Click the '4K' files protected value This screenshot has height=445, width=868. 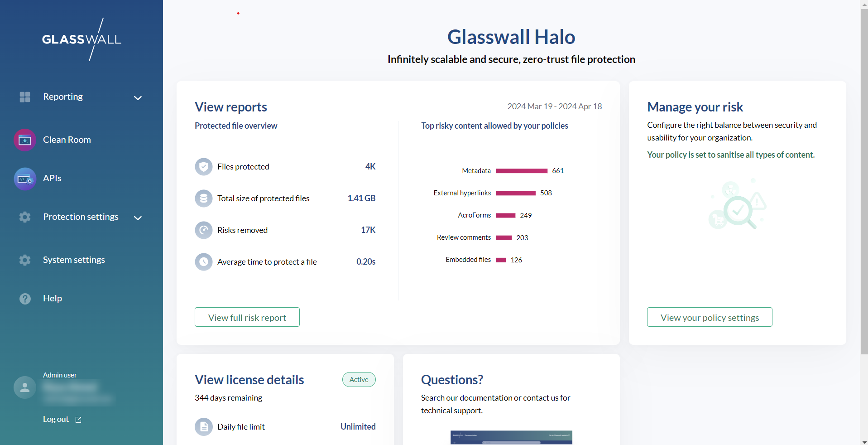(x=370, y=167)
